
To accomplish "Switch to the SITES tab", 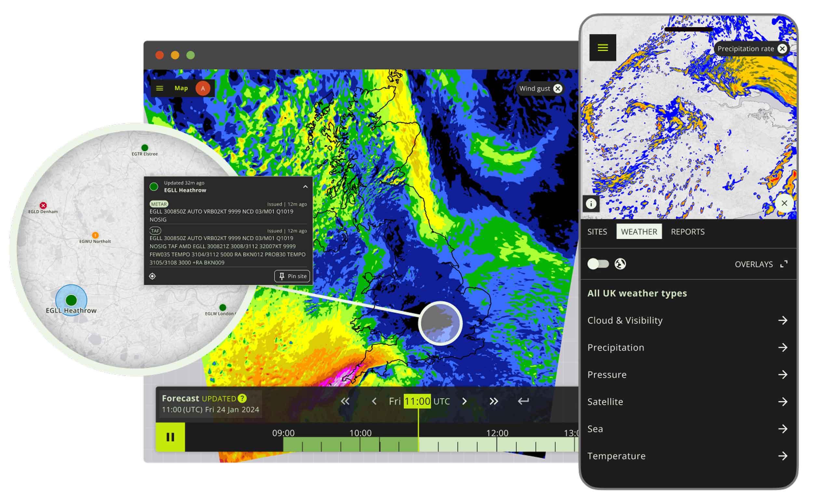I will [x=597, y=231].
